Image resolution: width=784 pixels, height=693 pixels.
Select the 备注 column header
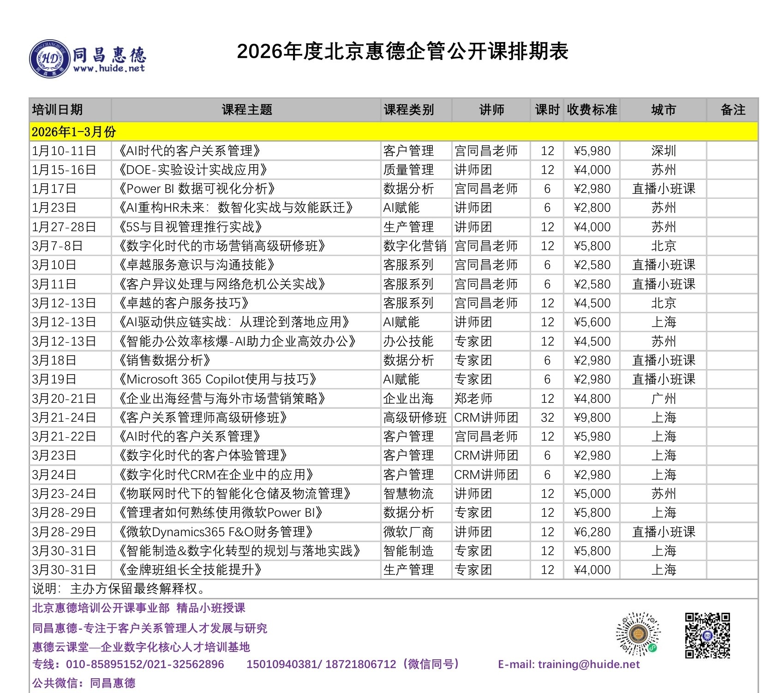[x=732, y=110]
